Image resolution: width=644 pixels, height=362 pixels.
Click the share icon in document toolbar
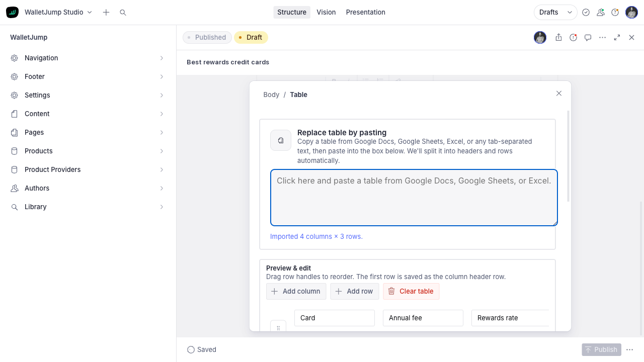[558, 37]
